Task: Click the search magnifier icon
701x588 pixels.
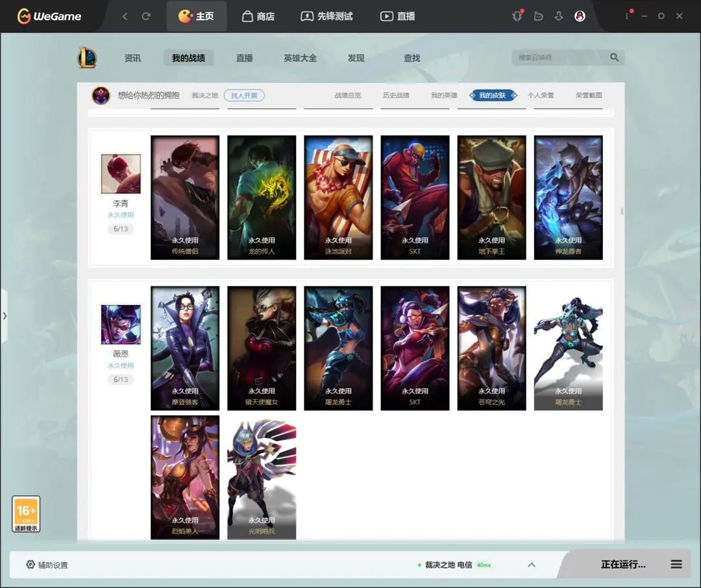Action: pos(614,57)
